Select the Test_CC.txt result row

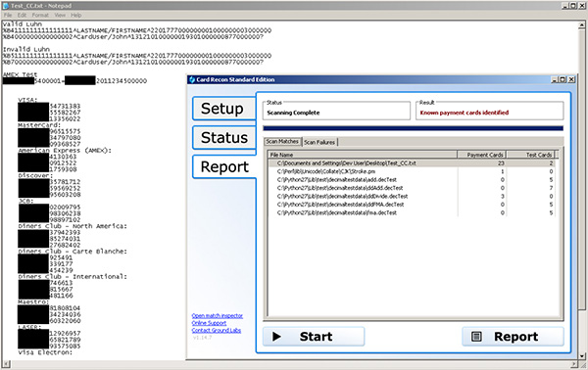(412, 163)
